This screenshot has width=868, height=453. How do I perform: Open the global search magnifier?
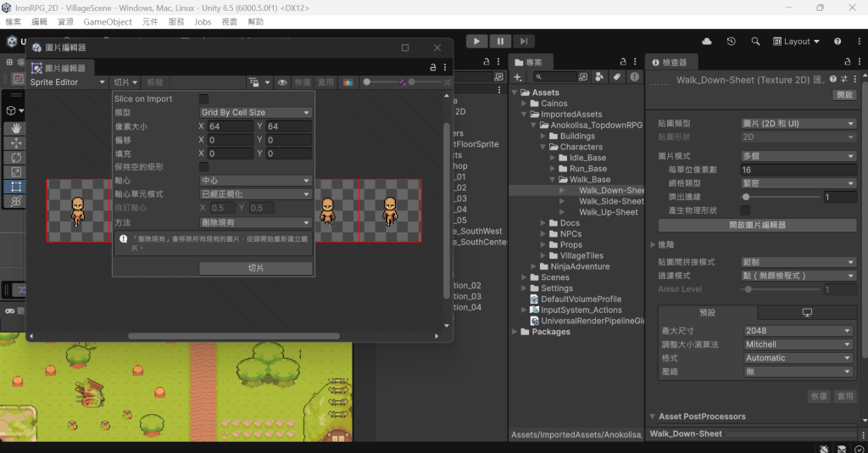[755, 42]
